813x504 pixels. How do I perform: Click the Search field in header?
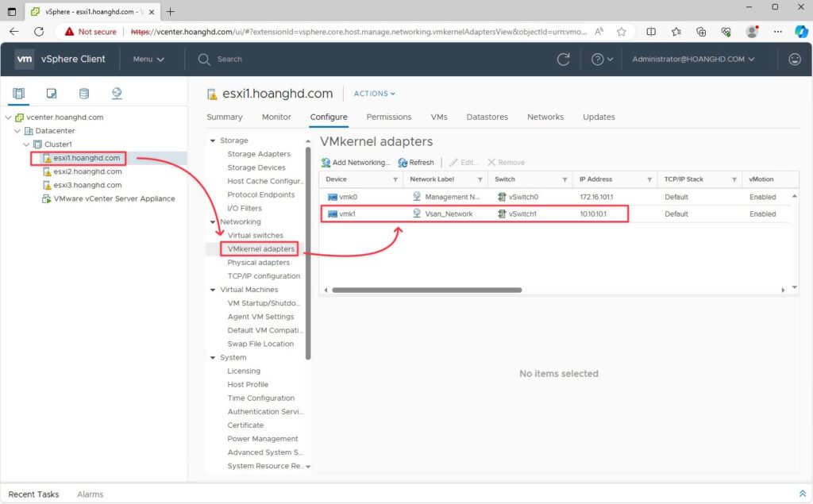(x=229, y=59)
